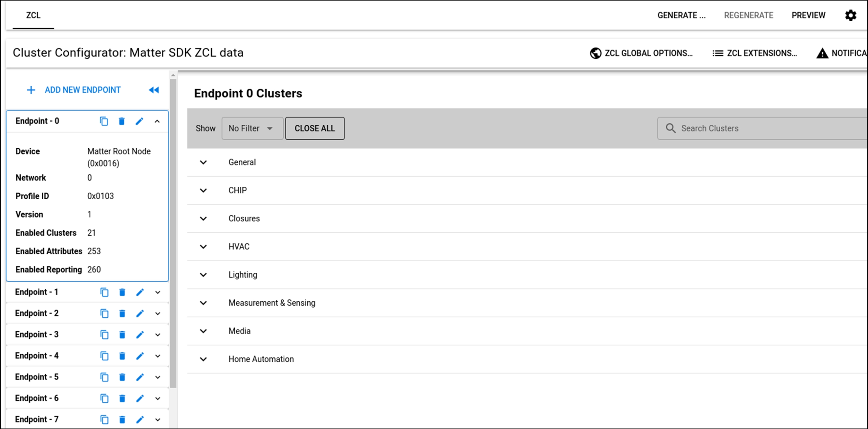Click the Matter Root Node (0x0016) value
This screenshot has width=868, height=429.
[119, 157]
